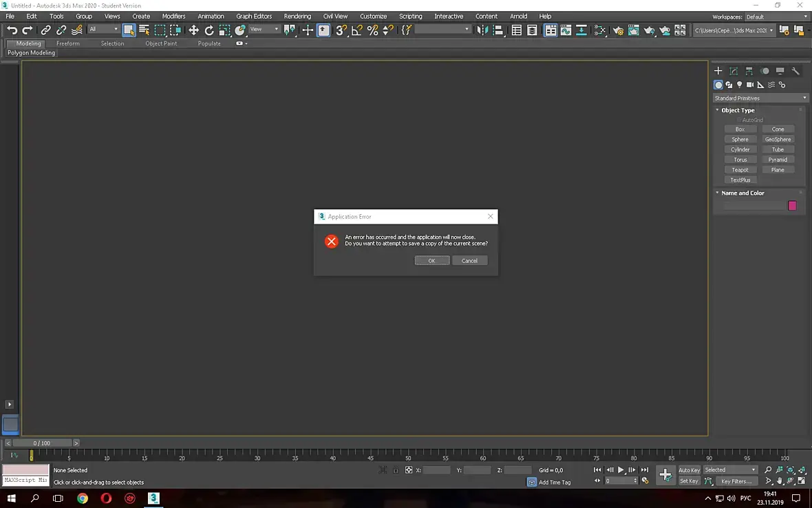Click the Use Pivot Point Center icon
This screenshot has width=812, height=508.
290,30
